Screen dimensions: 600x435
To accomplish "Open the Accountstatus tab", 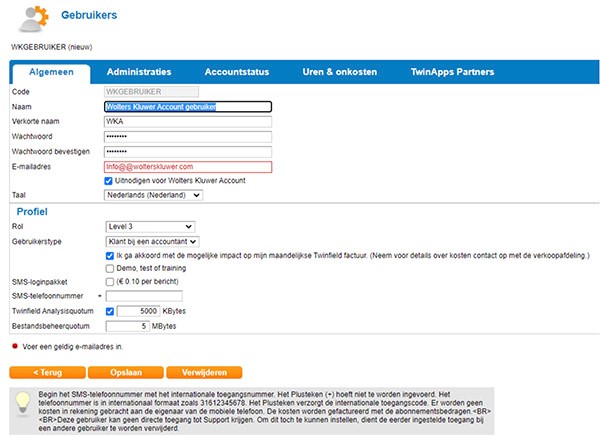I will pyautogui.click(x=237, y=72).
